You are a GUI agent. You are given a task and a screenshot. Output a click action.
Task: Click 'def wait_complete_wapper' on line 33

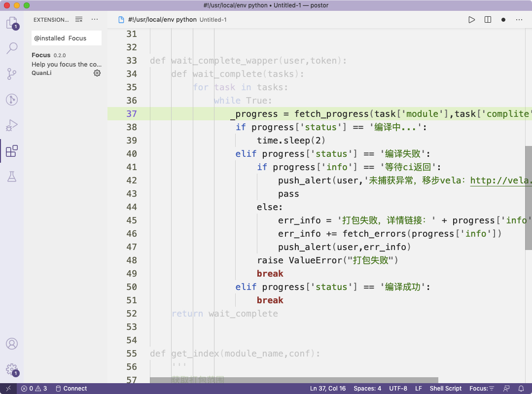click(x=214, y=61)
